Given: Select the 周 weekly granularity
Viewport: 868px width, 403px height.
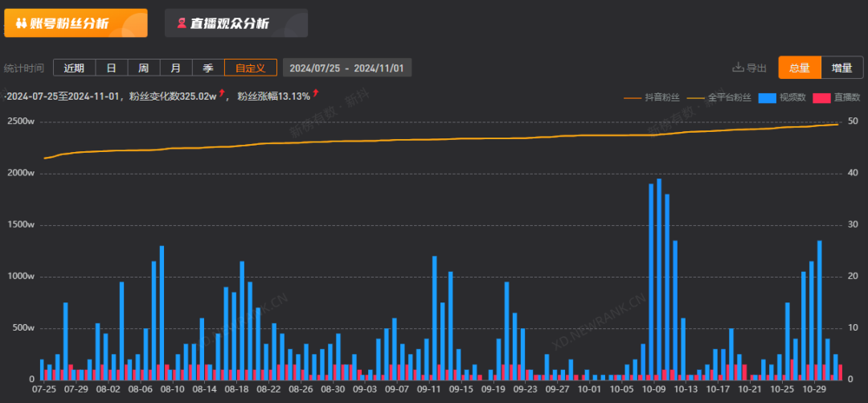Looking at the screenshot, I should tap(143, 68).
